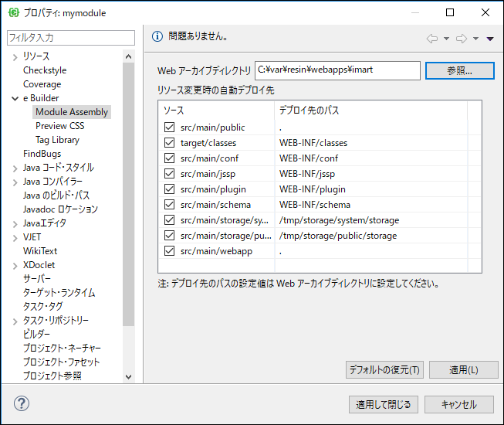The image size is (504, 425).
Task: Disable the src/main/webapp checkbox
Action: point(169,250)
